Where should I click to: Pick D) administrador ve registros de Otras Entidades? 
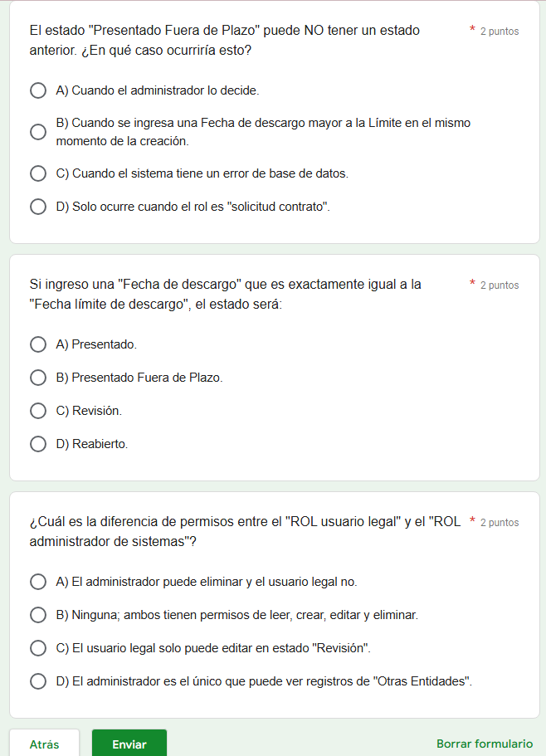tap(38, 681)
